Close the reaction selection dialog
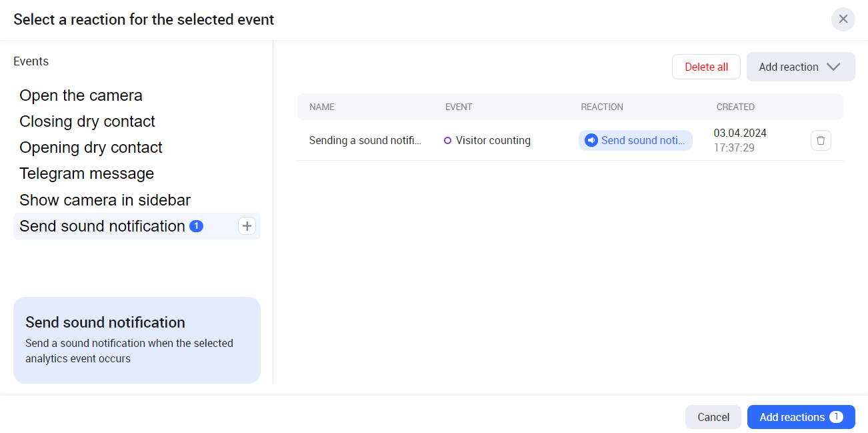The image size is (868, 433). [x=843, y=19]
